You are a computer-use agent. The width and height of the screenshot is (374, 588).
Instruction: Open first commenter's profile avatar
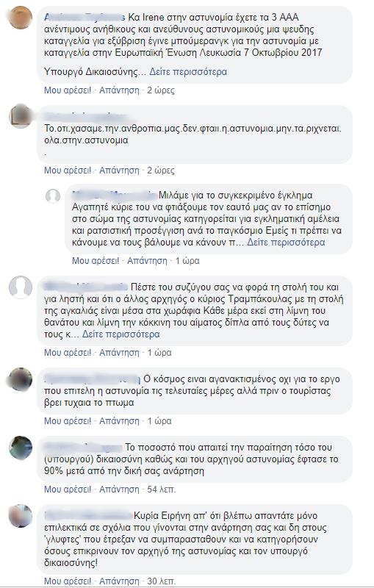tap(21, 17)
